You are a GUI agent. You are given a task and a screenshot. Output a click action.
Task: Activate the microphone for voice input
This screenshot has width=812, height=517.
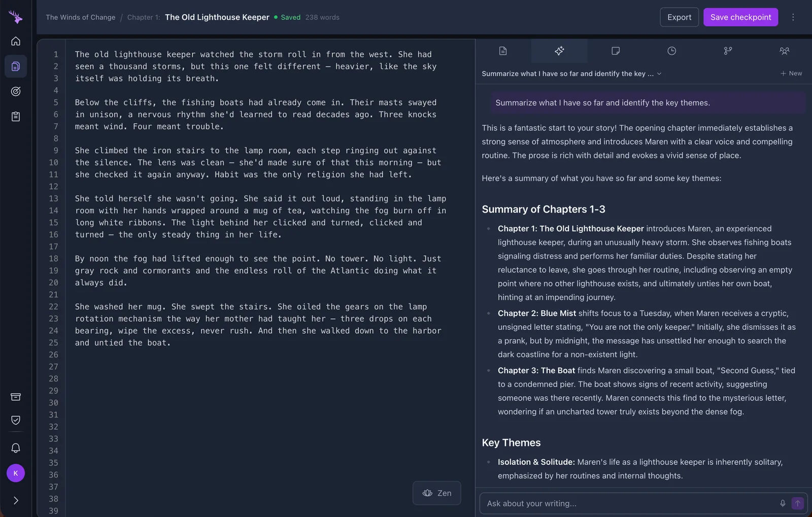tap(782, 503)
